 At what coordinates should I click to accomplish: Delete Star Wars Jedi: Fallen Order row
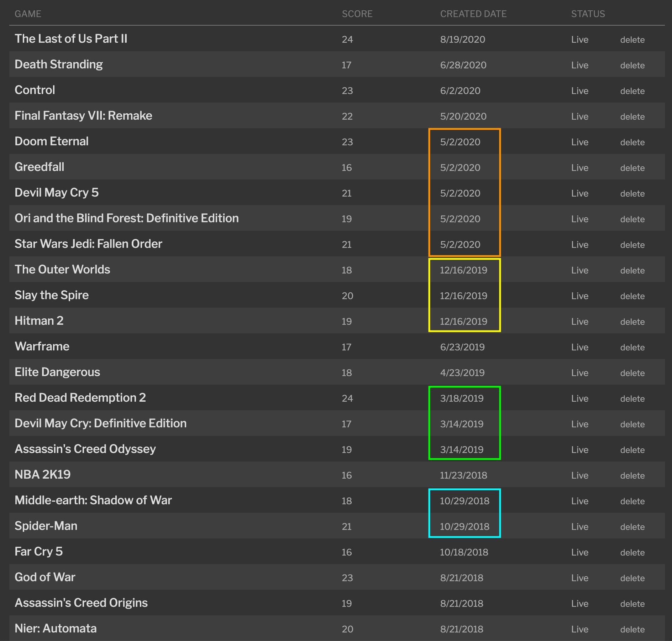point(632,245)
